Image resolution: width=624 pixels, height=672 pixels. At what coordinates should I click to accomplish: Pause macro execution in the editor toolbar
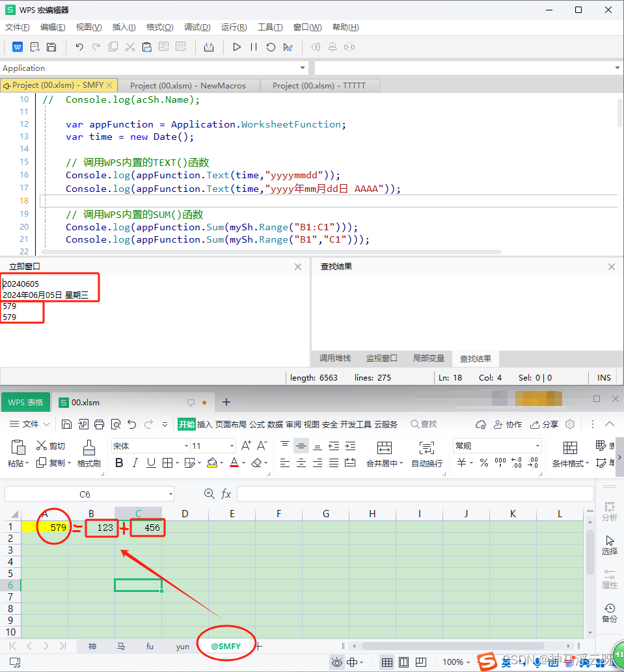pos(253,47)
